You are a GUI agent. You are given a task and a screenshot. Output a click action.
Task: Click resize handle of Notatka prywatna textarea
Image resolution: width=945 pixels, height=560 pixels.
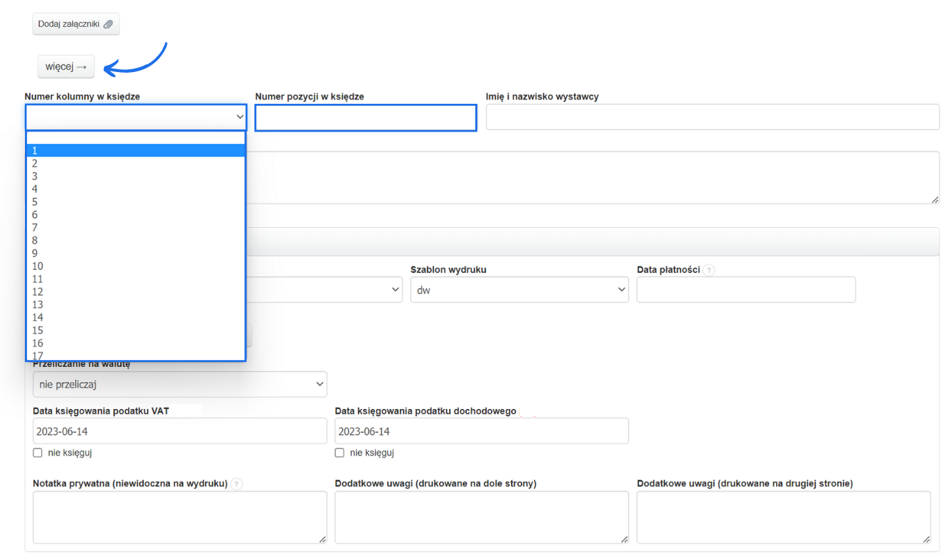coord(322,539)
